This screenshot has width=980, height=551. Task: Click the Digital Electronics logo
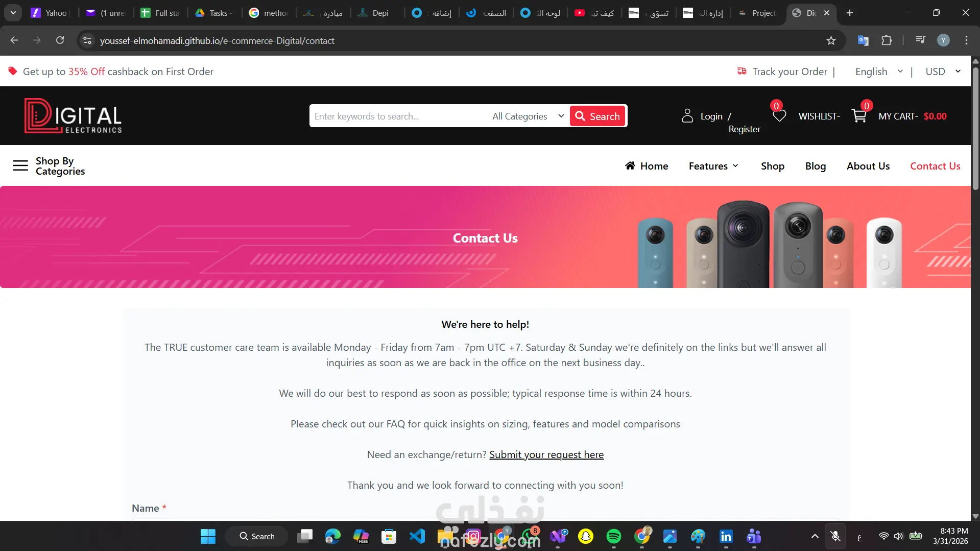point(73,116)
